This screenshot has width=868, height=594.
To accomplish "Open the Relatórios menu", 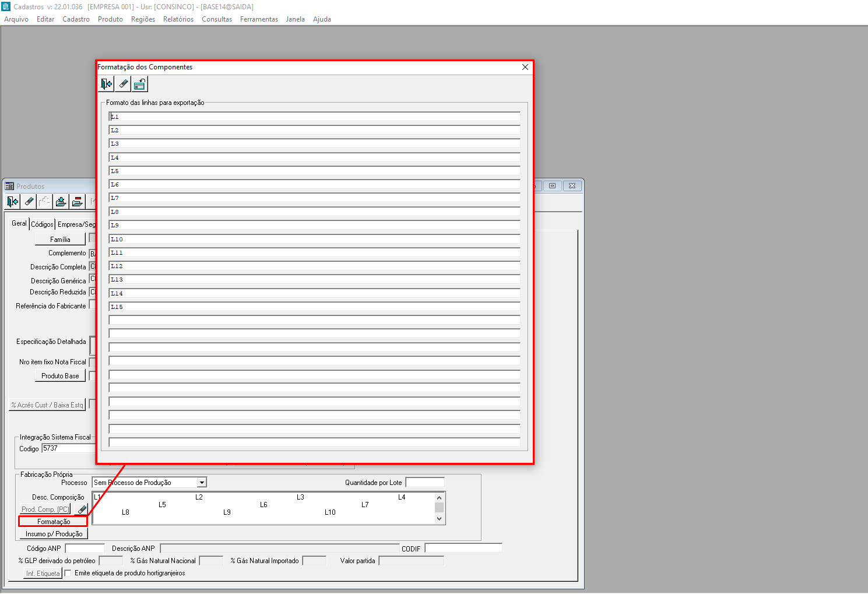I will (178, 19).
